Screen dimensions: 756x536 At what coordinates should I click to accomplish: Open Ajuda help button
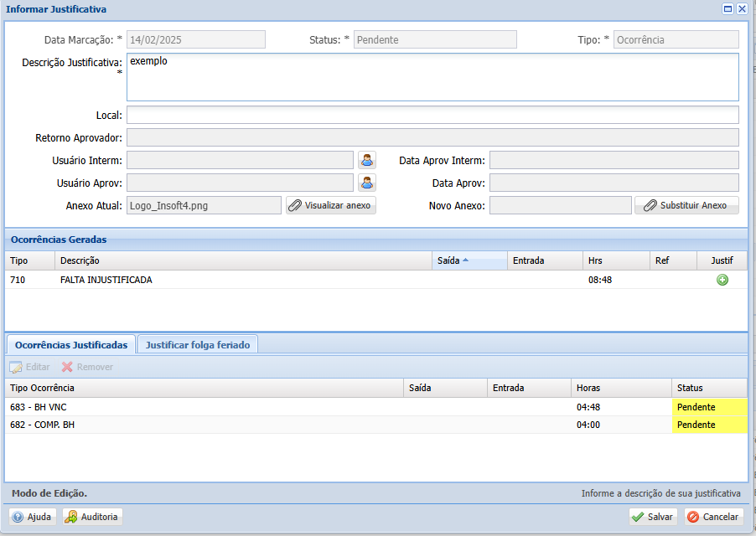coord(33,517)
